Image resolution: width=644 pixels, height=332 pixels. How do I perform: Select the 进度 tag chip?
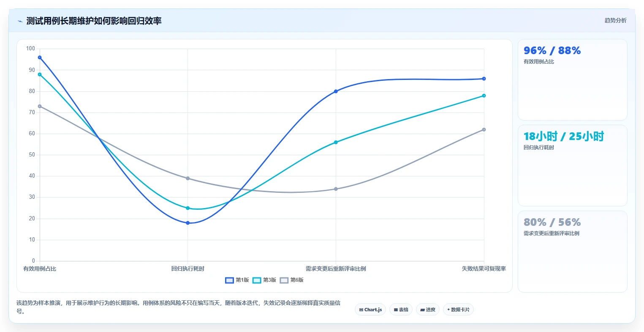coord(428,310)
